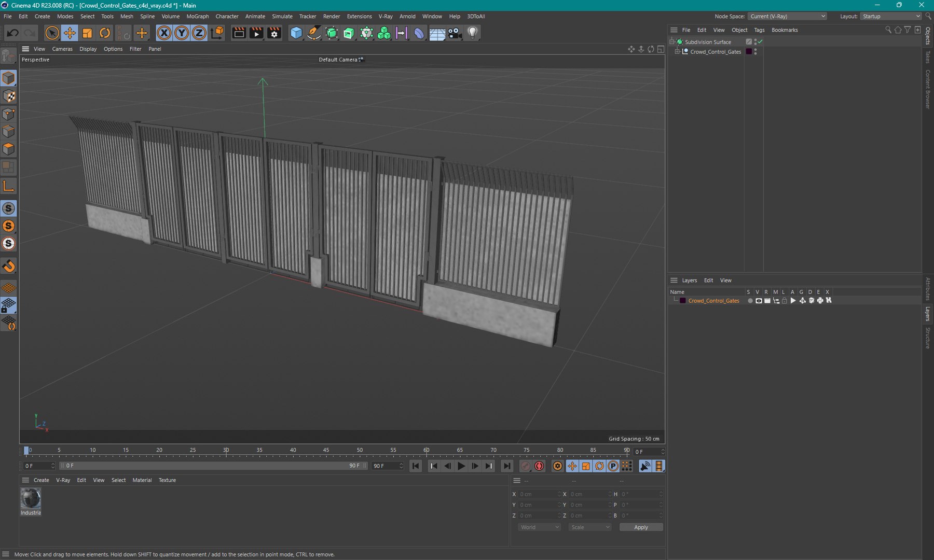Screen dimensions: 934x560
Task: Toggle Crowd_Control_Gates layer visibility eye
Action: pyautogui.click(x=759, y=301)
